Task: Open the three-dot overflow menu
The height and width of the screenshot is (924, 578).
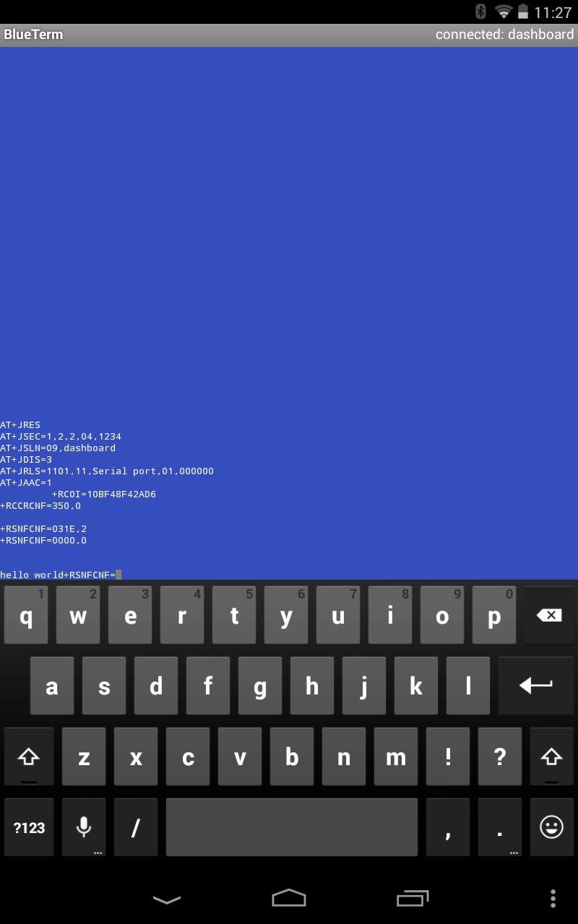Action: pyautogui.click(x=553, y=898)
